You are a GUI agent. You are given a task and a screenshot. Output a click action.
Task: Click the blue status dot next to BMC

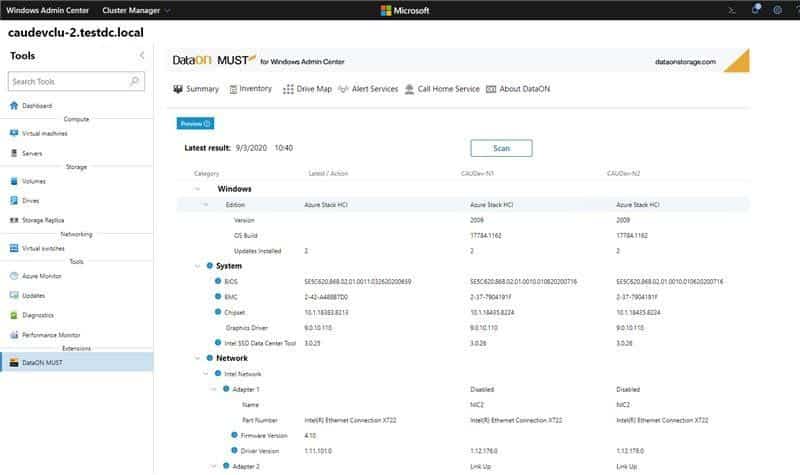(218, 296)
